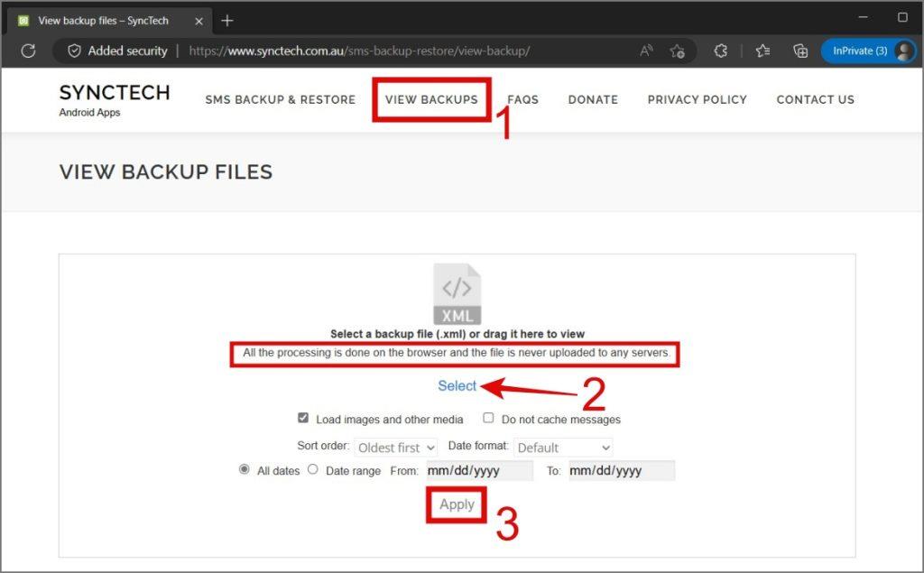The height and width of the screenshot is (573, 924).
Task: Close the View backup files tab
Action: [x=199, y=22]
